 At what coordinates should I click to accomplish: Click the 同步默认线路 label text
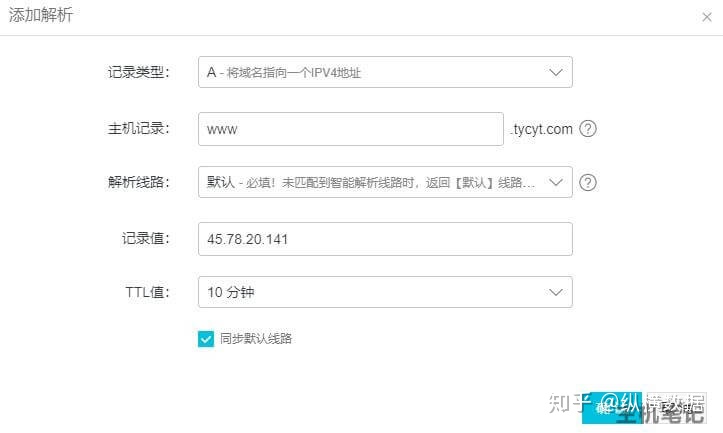(x=256, y=339)
